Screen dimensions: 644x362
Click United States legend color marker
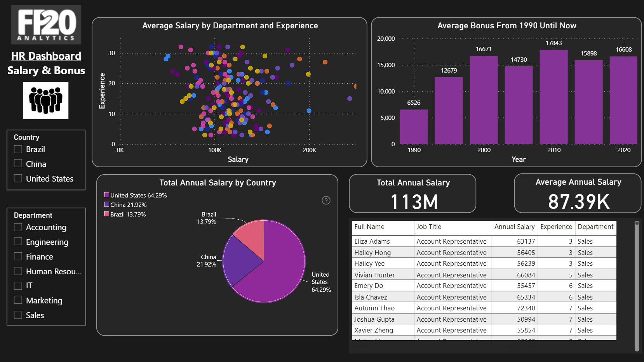106,195
